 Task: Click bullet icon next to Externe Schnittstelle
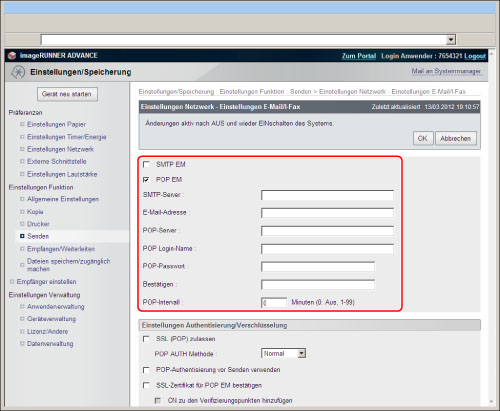22,161
